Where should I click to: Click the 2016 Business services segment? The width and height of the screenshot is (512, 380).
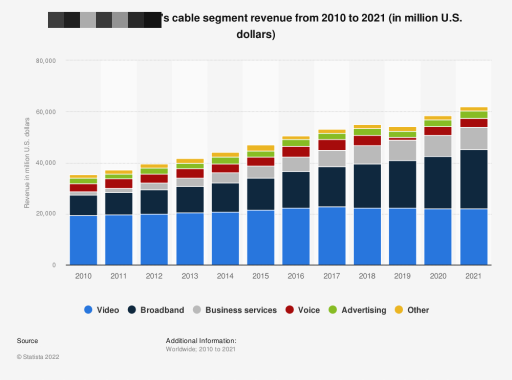[x=296, y=164]
